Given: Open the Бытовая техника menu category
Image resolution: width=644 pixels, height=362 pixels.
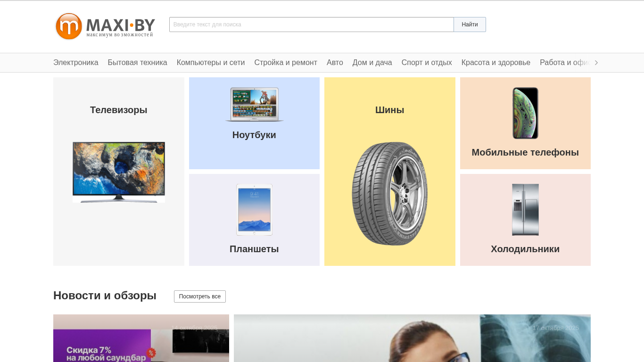Looking at the screenshot, I should pyautogui.click(x=138, y=63).
